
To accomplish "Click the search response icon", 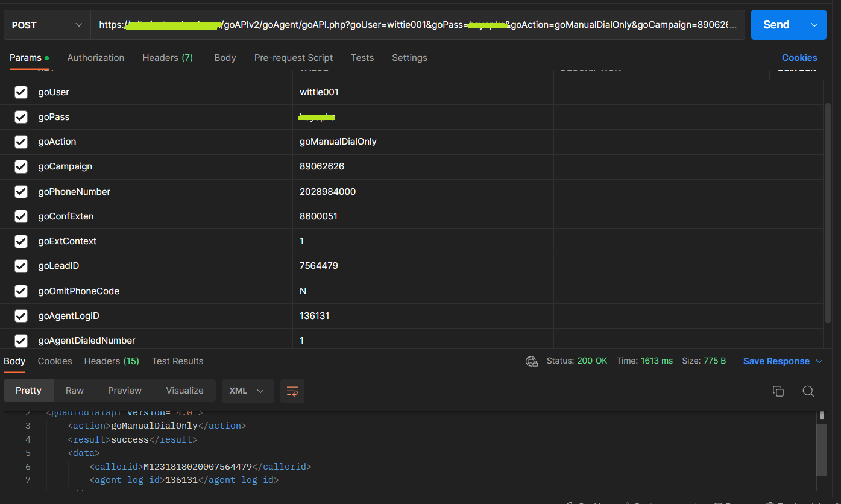I will point(808,391).
